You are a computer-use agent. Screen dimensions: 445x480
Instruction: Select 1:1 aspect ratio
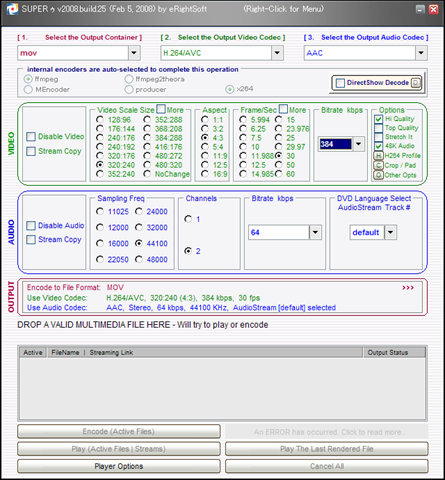click(x=205, y=120)
